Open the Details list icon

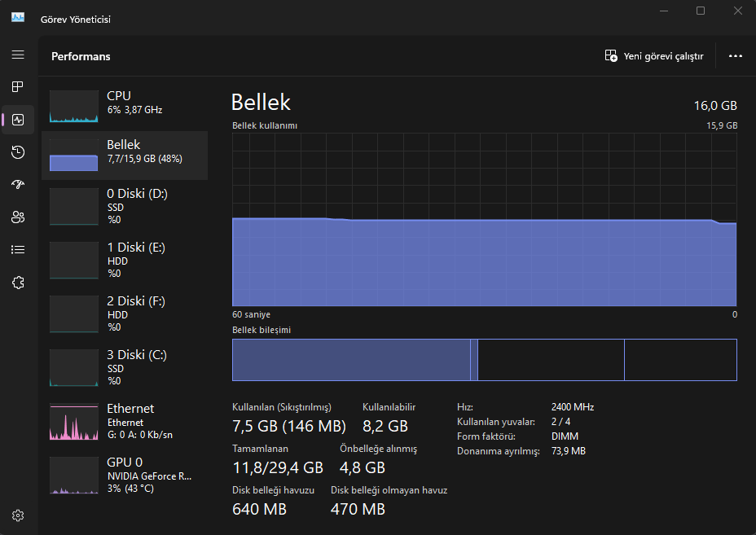click(18, 250)
